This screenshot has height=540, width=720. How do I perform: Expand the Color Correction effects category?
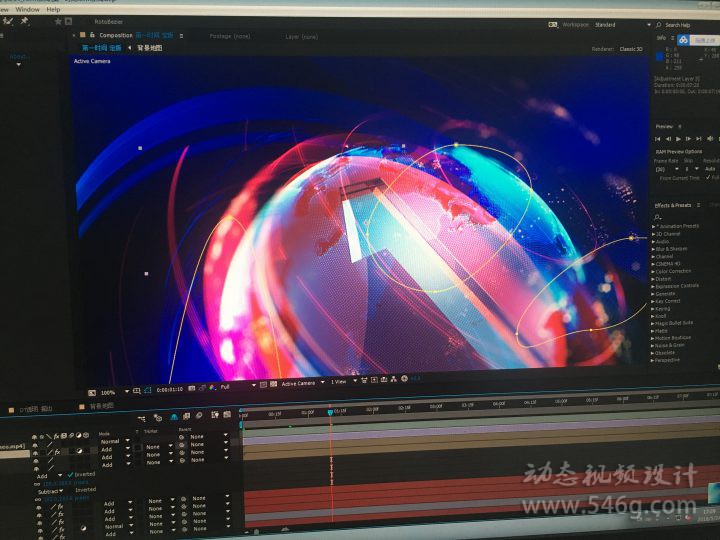672,271
